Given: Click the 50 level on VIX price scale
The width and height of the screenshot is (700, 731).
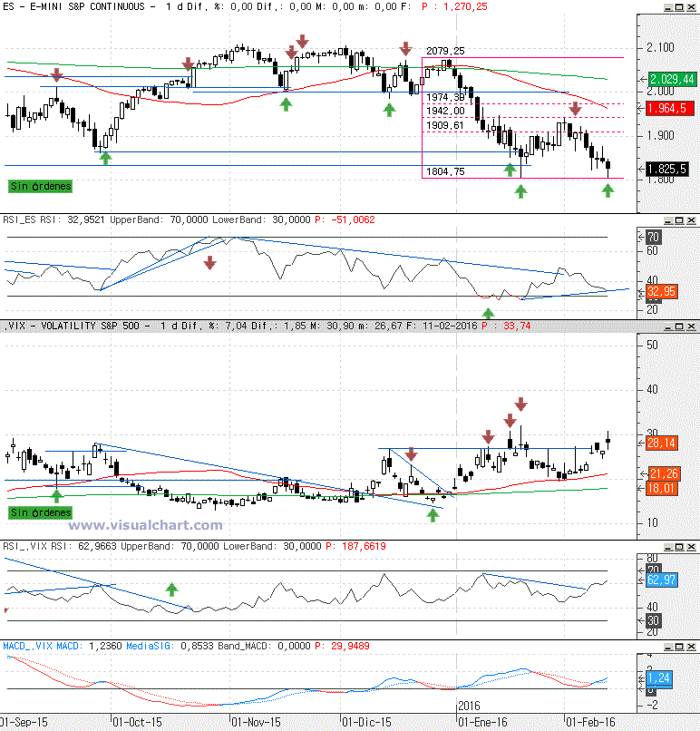Looking at the screenshot, I should [x=653, y=346].
